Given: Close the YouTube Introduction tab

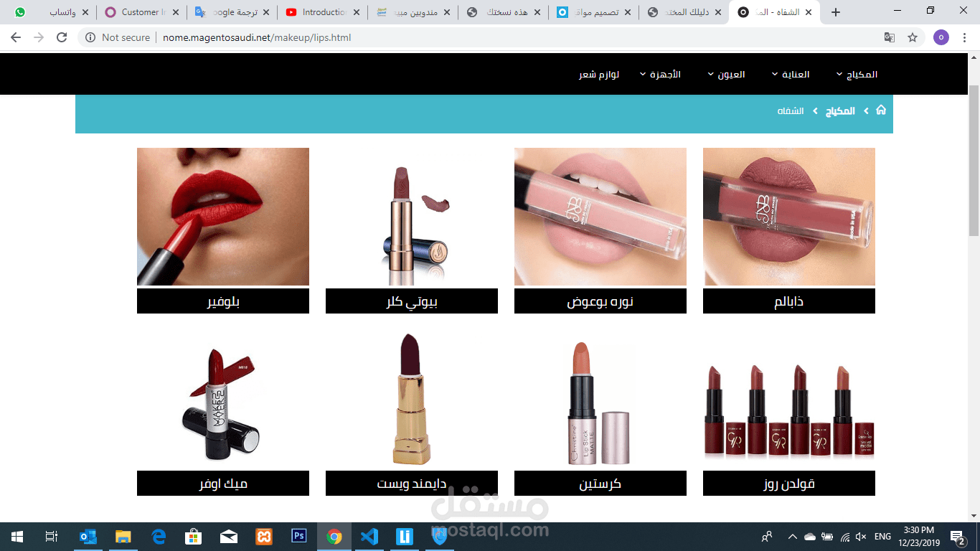Looking at the screenshot, I should [x=357, y=12].
